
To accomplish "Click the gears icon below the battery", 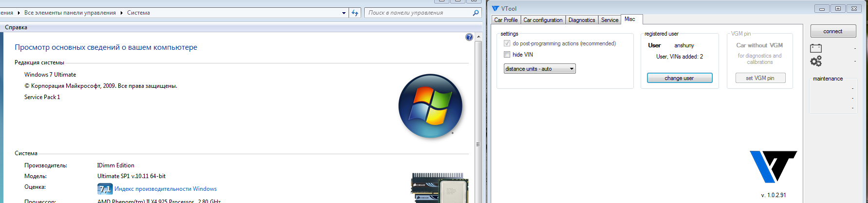I will 816,61.
